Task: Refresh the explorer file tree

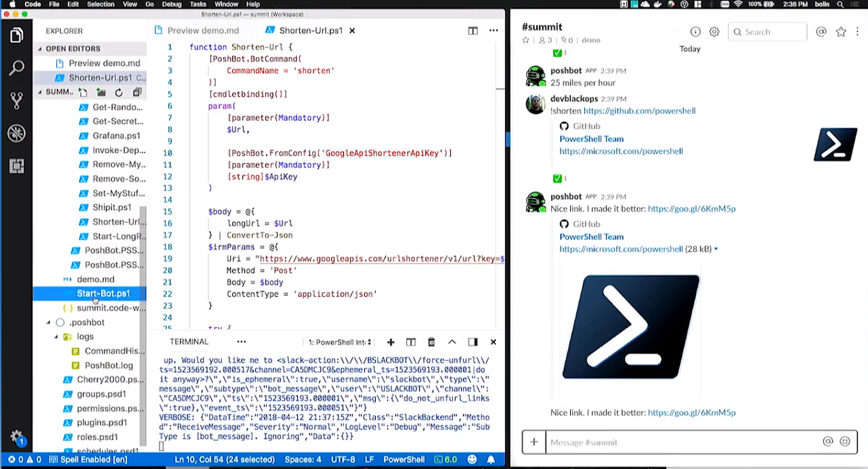Action: (x=119, y=92)
